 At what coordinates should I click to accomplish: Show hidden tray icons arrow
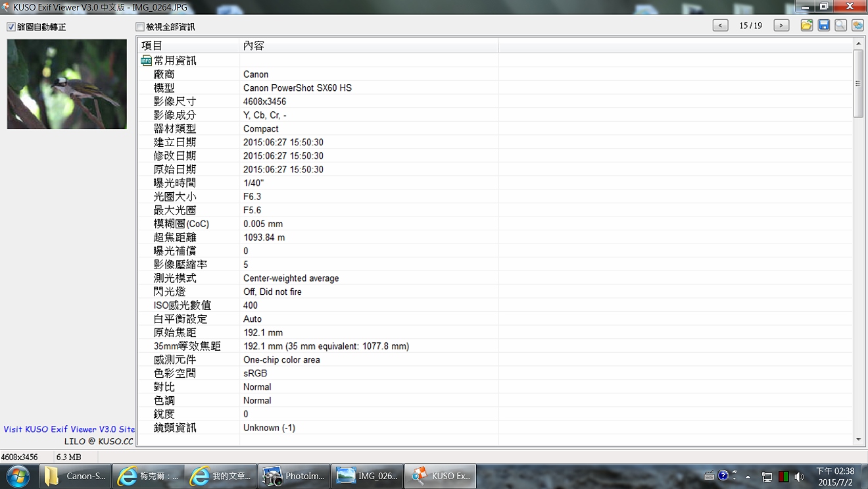pyautogui.click(x=748, y=477)
